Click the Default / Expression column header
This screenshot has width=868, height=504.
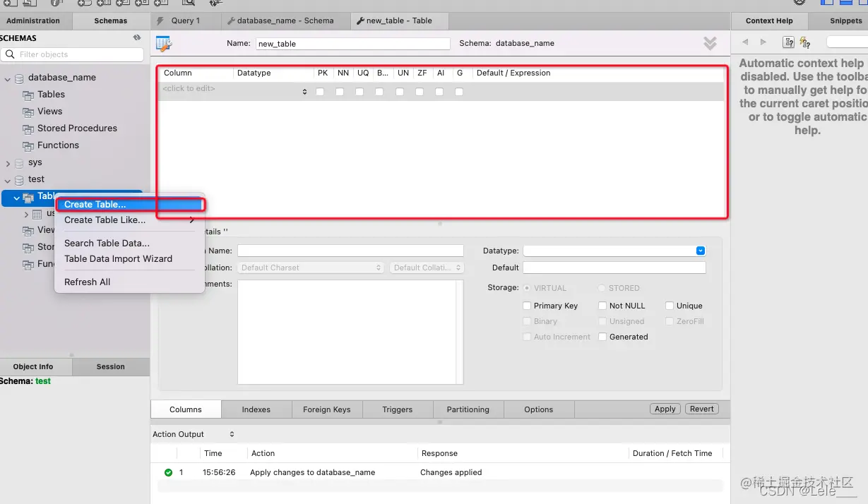point(513,73)
